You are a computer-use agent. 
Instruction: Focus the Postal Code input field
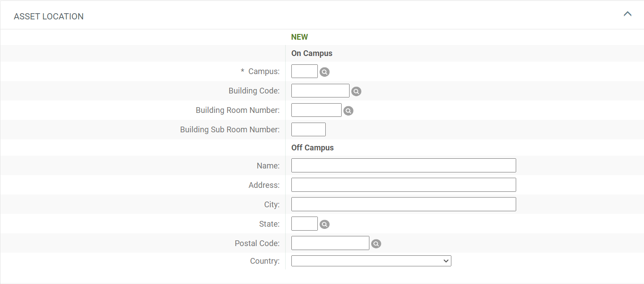(330, 243)
